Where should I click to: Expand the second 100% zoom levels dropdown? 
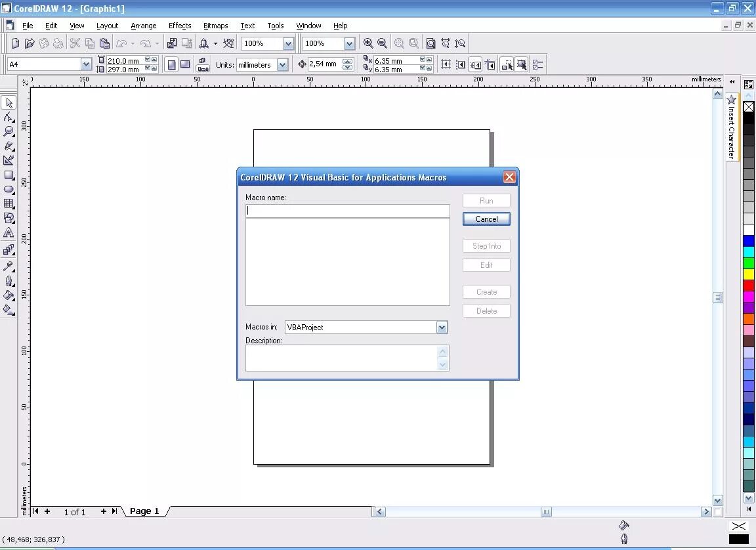click(349, 43)
